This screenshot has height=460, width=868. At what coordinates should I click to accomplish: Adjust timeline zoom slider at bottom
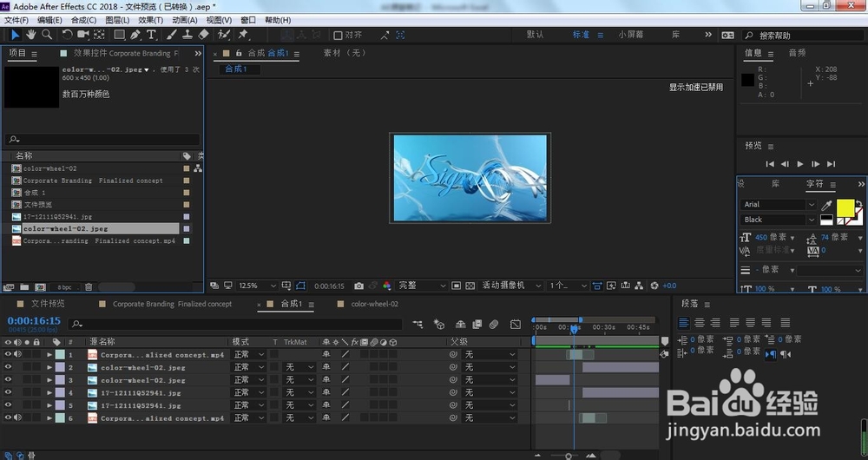[568, 456]
